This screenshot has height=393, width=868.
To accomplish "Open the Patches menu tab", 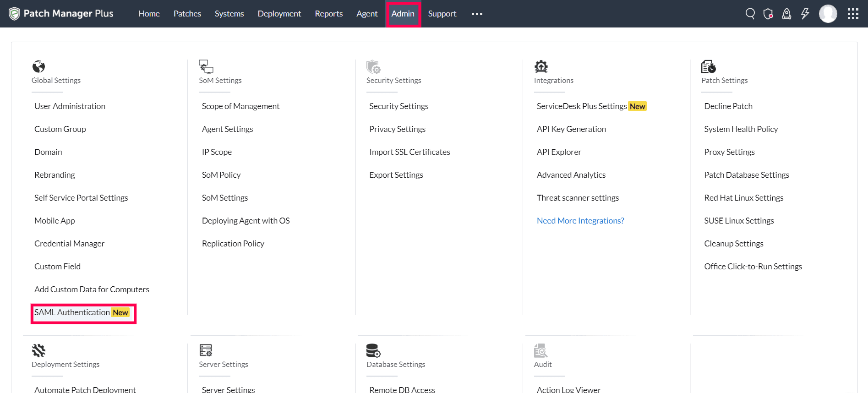I will point(187,14).
